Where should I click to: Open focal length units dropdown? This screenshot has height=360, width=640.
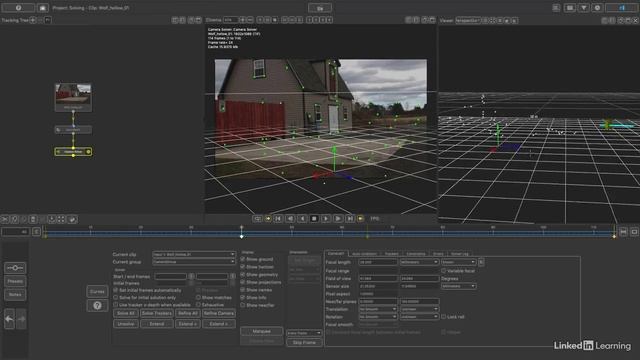[419, 262]
